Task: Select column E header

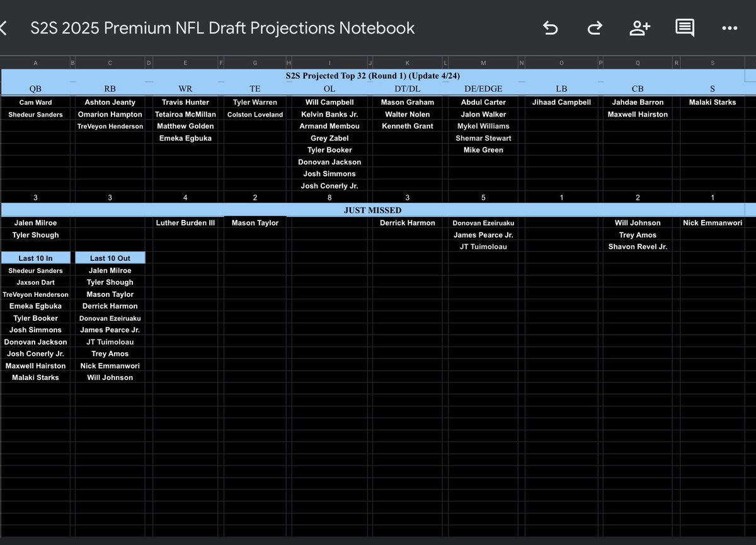Action: click(x=185, y=62)
